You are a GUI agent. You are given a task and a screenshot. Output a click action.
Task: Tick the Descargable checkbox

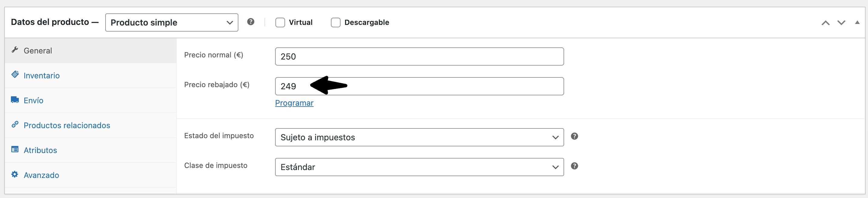tap(336, 22)
